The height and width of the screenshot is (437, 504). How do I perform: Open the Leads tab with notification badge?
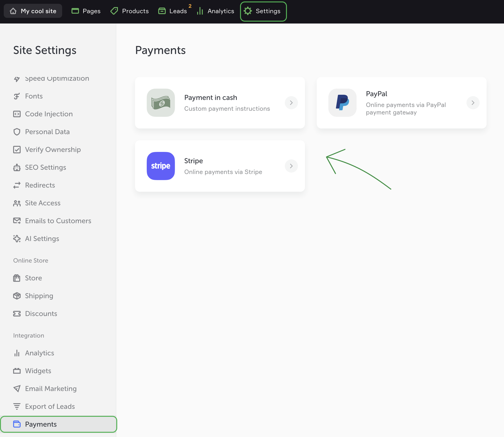coord(173,11)
